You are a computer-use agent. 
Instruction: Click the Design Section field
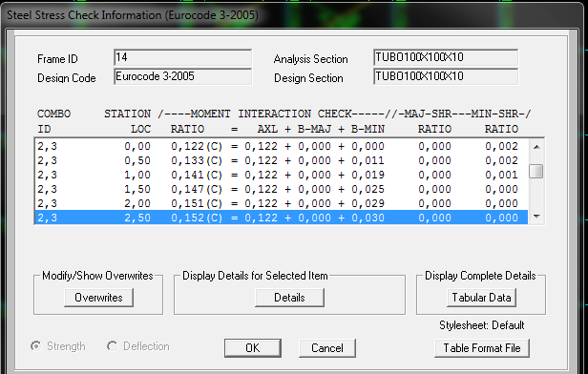point(446,77)
